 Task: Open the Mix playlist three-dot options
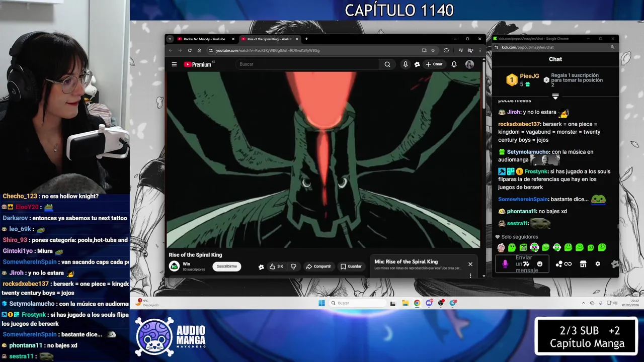pyautogui.click(x=470, y=276)
